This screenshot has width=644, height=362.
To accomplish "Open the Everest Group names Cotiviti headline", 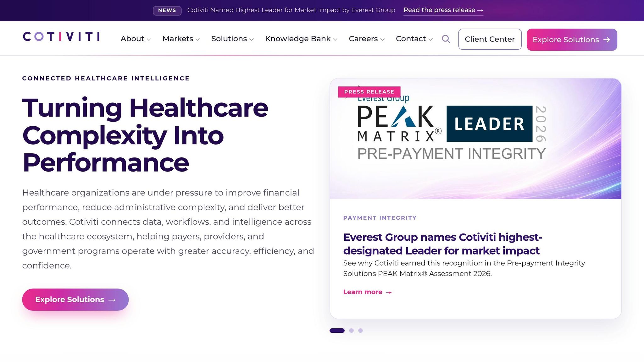I will click(443, 244).
